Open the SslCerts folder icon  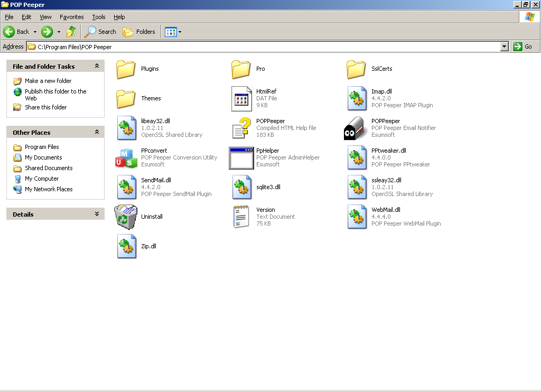coord(356,69)
